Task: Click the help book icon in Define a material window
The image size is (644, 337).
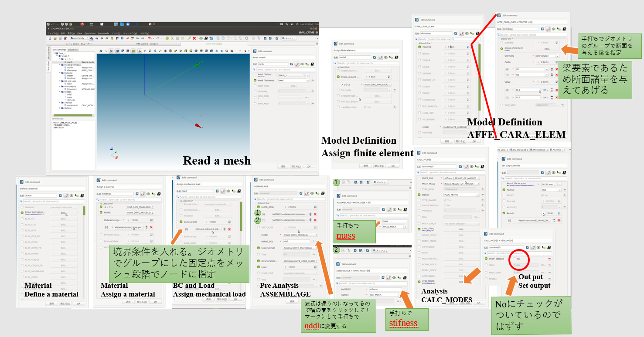Action: click(82, 195)
